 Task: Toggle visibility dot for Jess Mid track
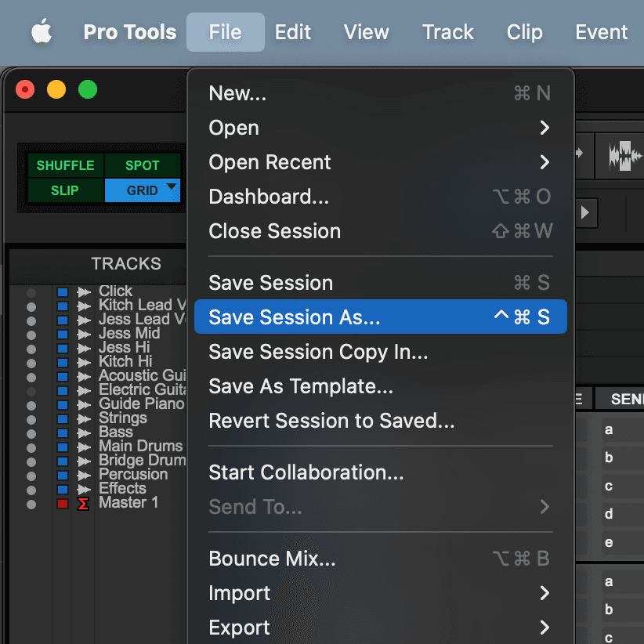pos(31,335)
